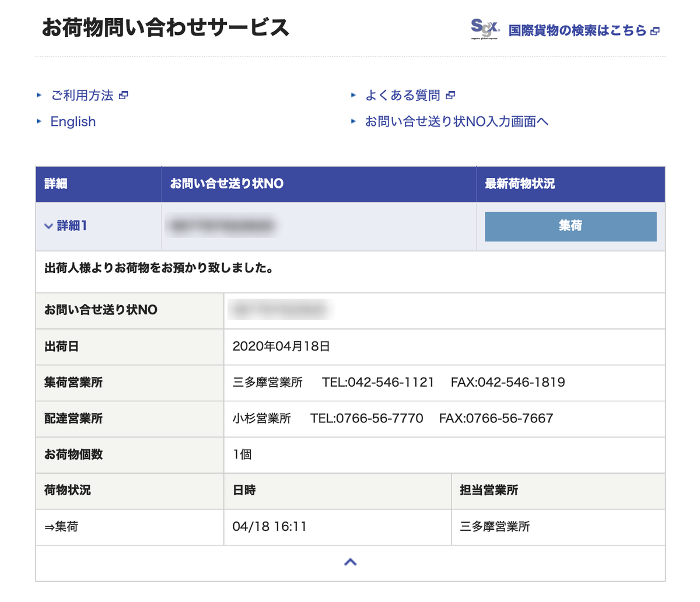Click FAX:0766-56-7667 text
This screenshot has width=700, height=602.
tap(496, 418)
